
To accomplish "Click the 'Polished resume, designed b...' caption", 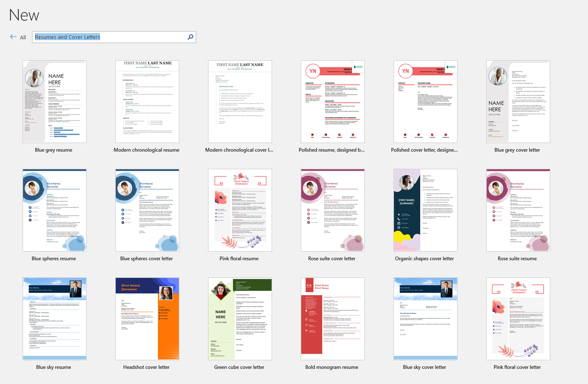I will 332,150.
